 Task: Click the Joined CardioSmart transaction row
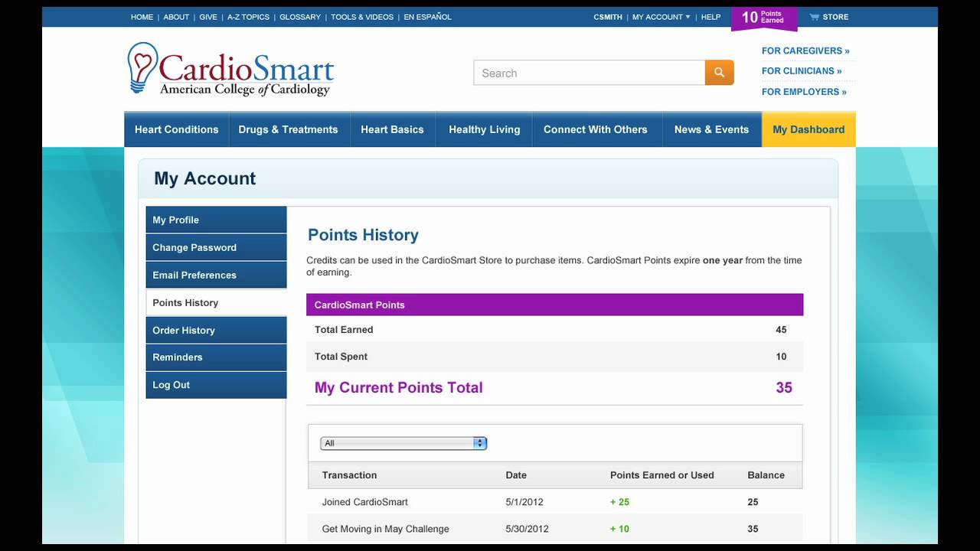555,502
